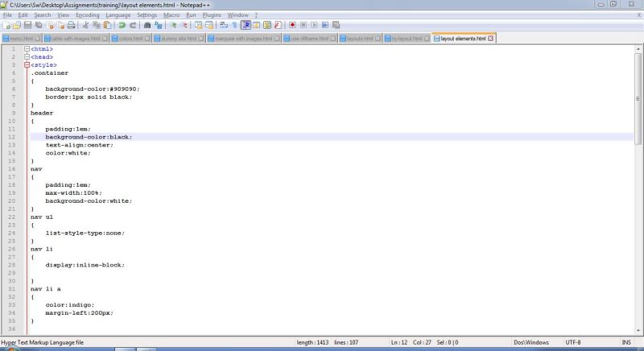644x351 pixels.
Task: Toggle show all characters icon
Action: coord(234,25)
